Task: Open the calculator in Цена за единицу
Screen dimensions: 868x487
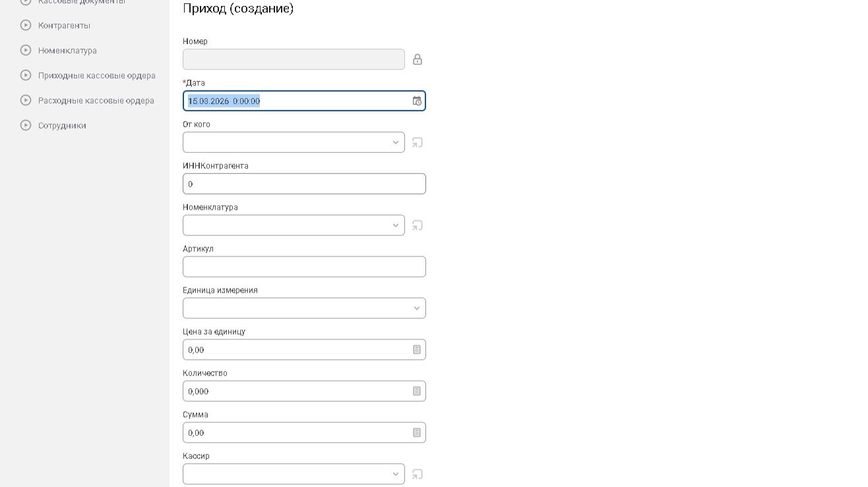Action: pyautogui.click(x=417, y=350)
